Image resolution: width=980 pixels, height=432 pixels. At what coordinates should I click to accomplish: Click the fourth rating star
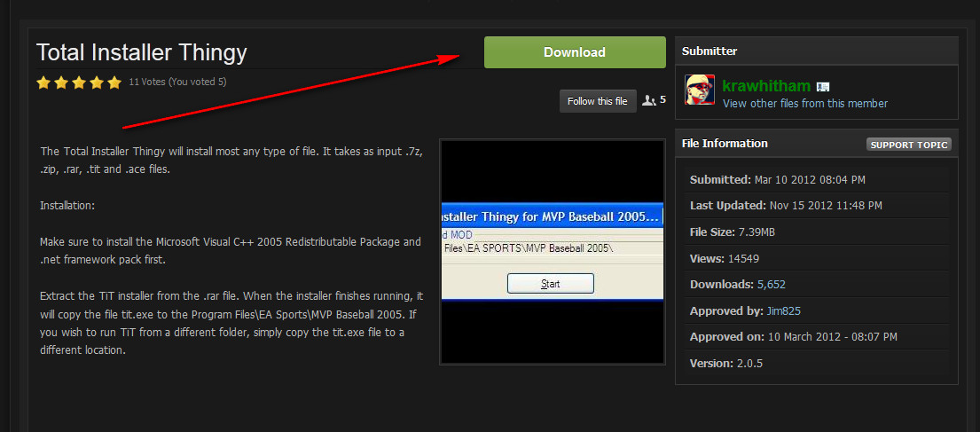(97, 82)
